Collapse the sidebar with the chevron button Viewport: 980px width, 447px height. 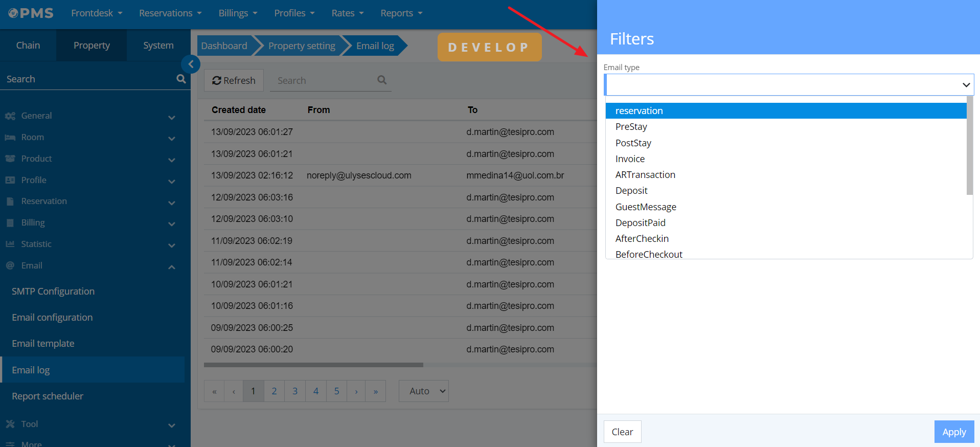point(191,64)
